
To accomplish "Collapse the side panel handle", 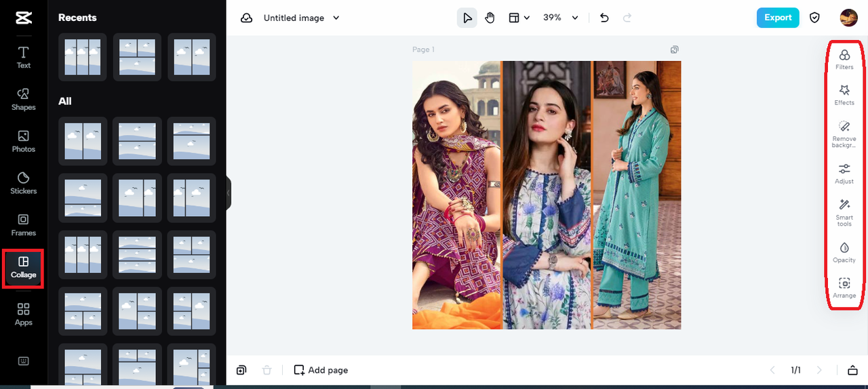I will pos(229,193).
